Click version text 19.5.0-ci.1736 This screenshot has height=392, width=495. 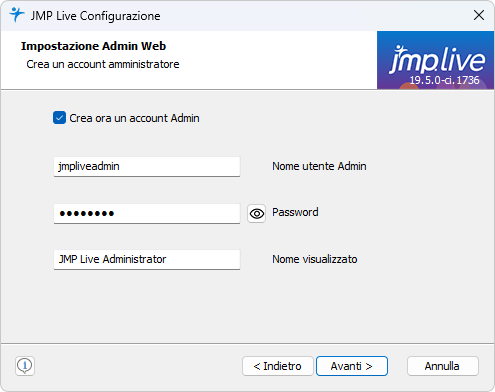pos(444,80)
